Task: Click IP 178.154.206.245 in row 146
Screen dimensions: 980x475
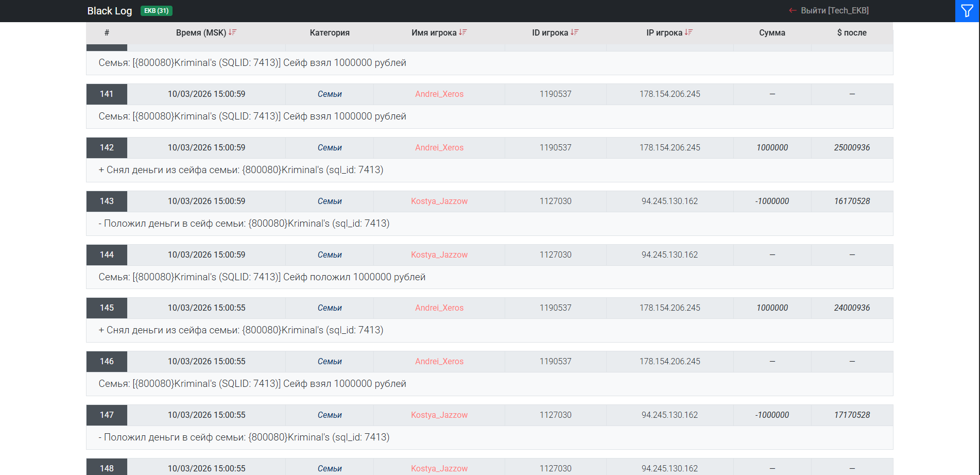Action: click(x=669, y=362)
